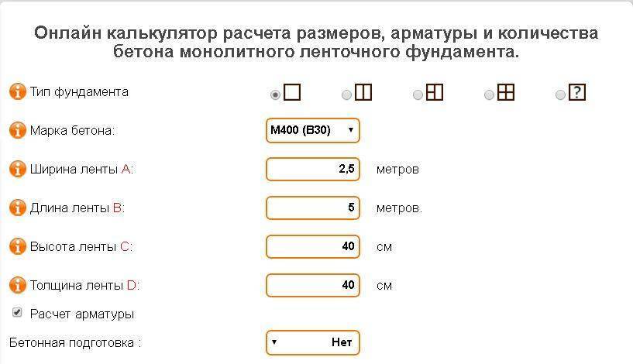633x364 pixels.
Task: Click info icon next to Марка бетона
Action: 17,130
